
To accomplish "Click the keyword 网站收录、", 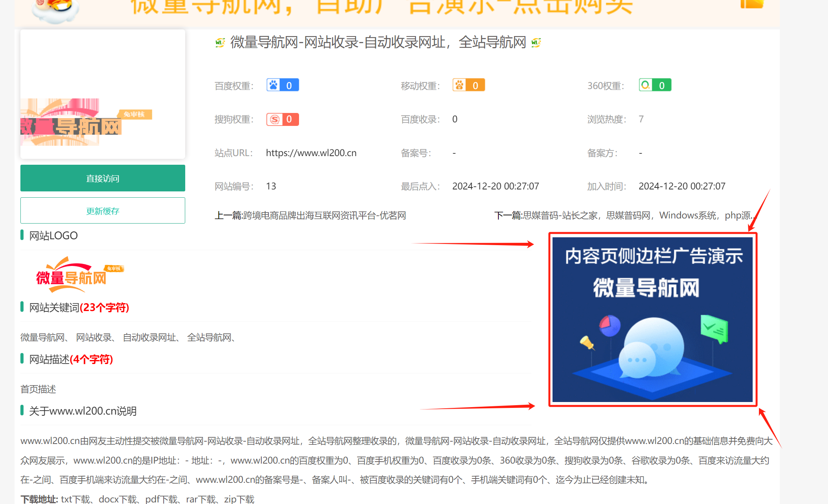I will point(95,337).
